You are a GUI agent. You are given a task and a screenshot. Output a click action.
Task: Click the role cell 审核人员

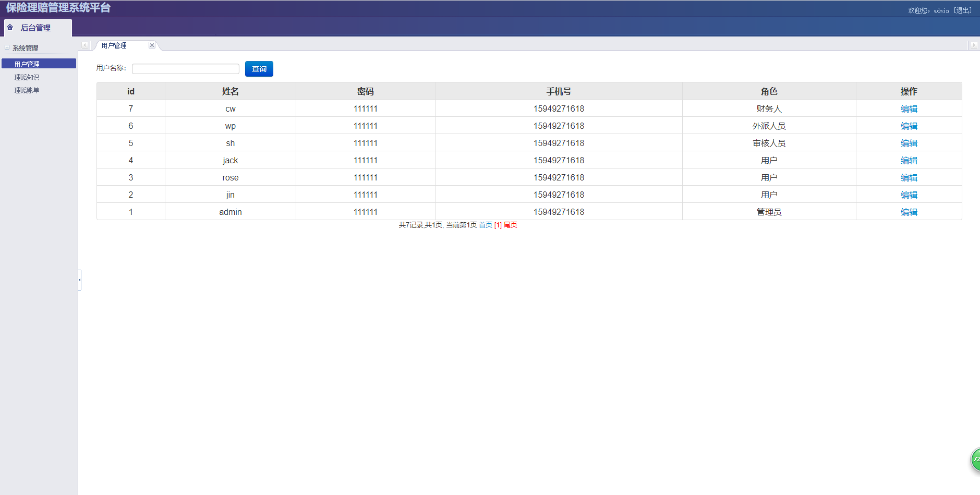pyautogui.click(x=769, y=143)
